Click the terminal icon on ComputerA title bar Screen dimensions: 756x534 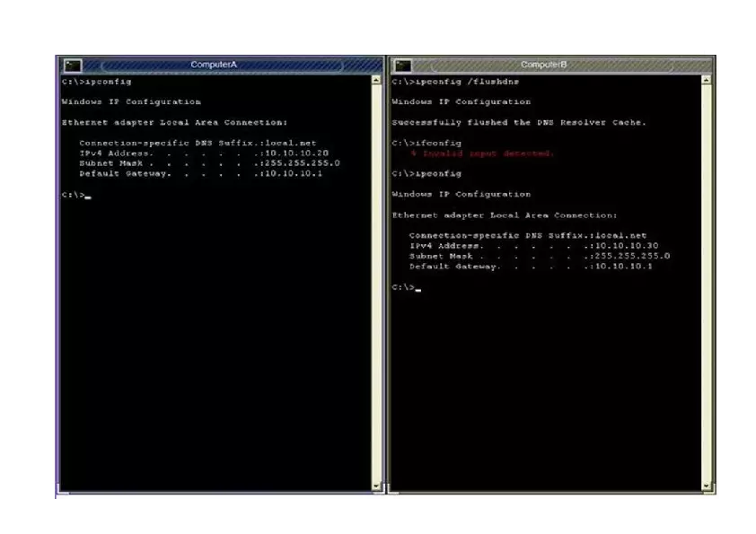[75, 65]
